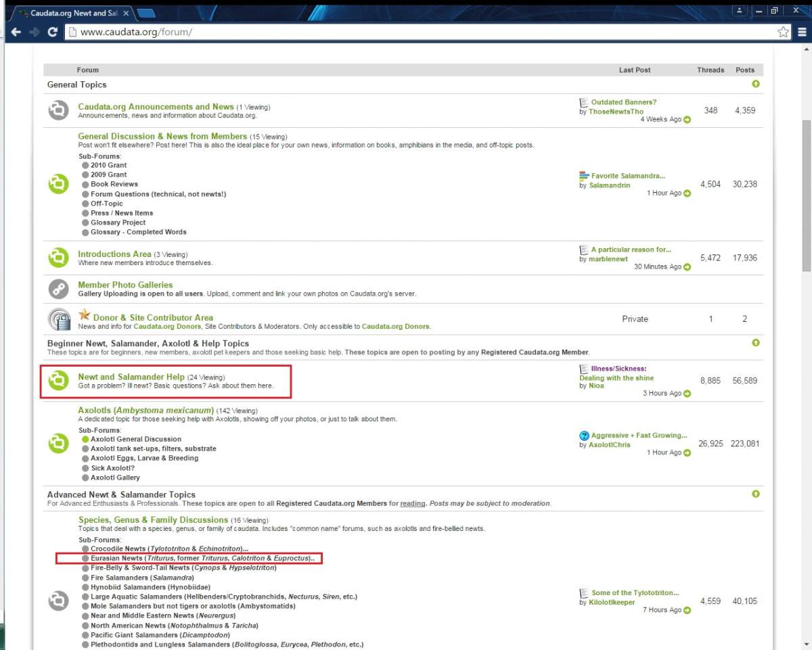This screenshot has height=650, width=812.
Task: Click the Axolotls forum status icon
Action: click(x=59, y=444)
